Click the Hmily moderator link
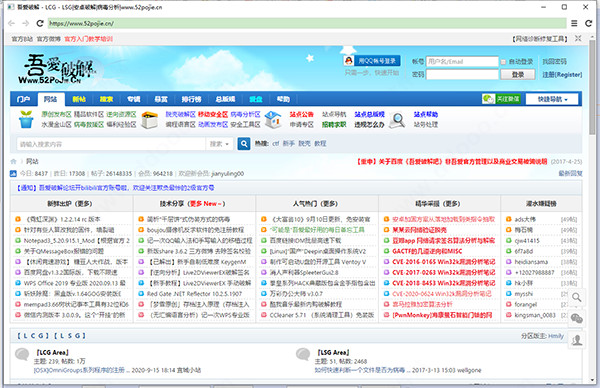 tap(556, 336)
